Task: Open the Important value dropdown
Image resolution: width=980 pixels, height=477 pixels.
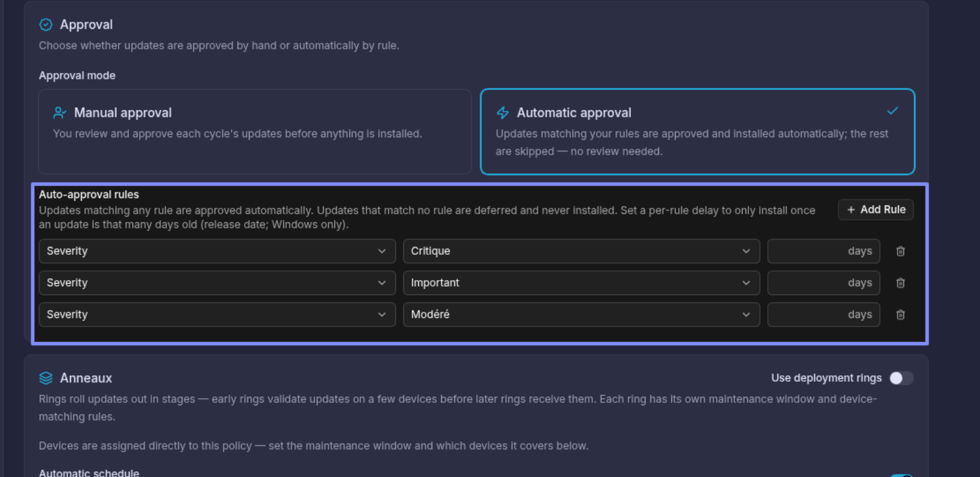Action: [x=581, y=283]
